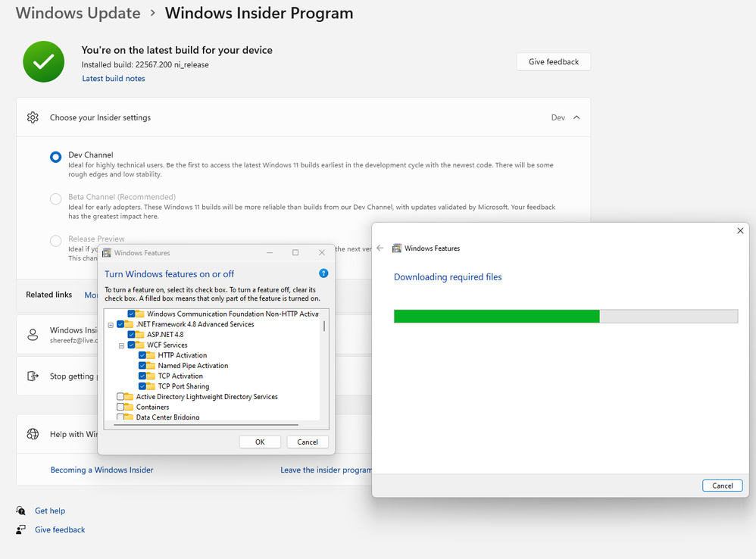The width and height of the screenshot is (756, 559).
Task: Uncheck .NET Framework 4.8 Advanced Services checkbox
Action: [120, 324]
